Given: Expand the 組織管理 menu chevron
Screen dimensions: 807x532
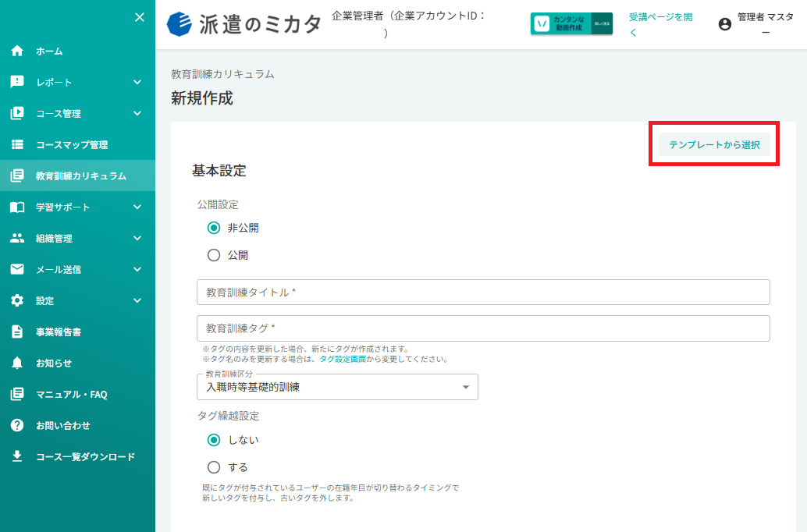Looking at the screenshot, I should 137,238.
